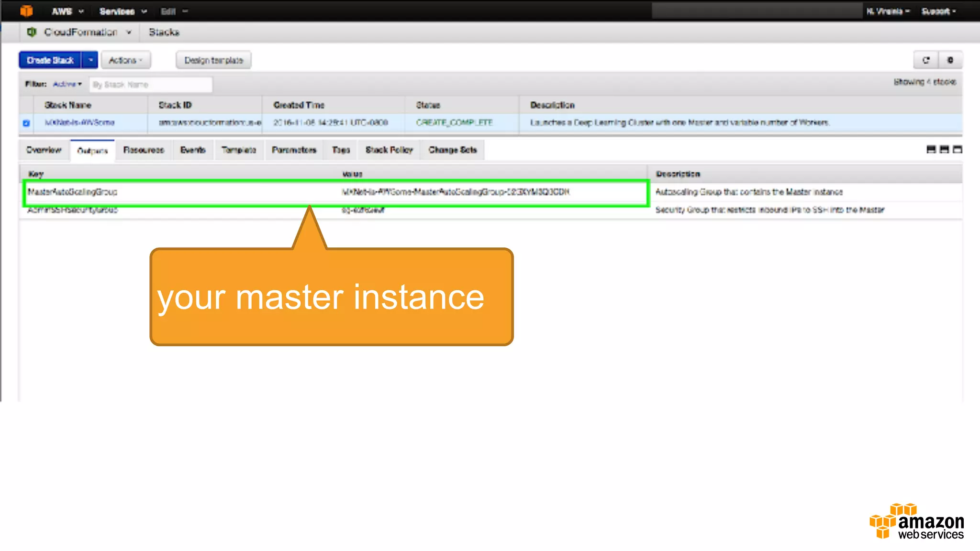This screenshot has width=980, height=551.
Task: Open the MXNet stack name link
Action: coord(79,123)
